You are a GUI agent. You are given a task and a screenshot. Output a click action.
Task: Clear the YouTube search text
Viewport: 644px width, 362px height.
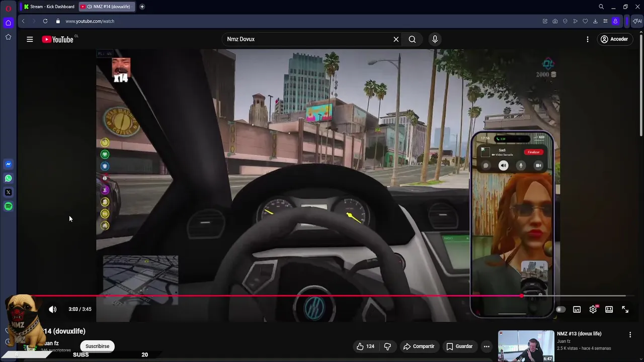396,39
